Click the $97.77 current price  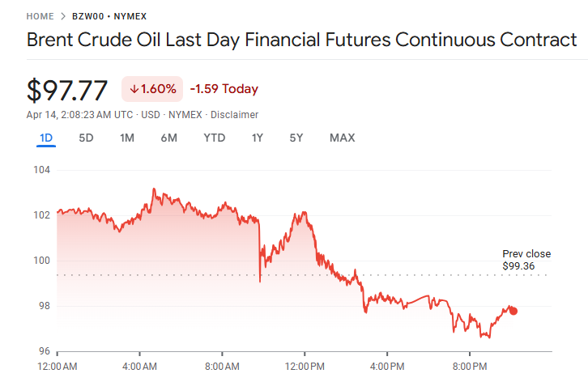point(67,90)
